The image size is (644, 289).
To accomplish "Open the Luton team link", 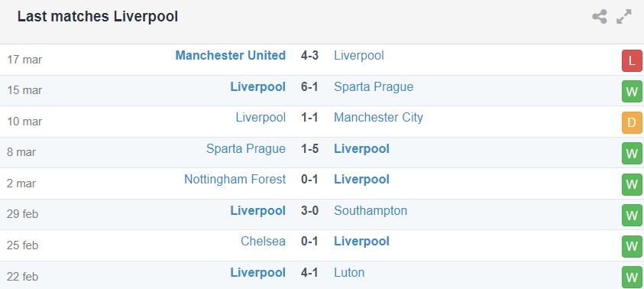I will 349,272.
